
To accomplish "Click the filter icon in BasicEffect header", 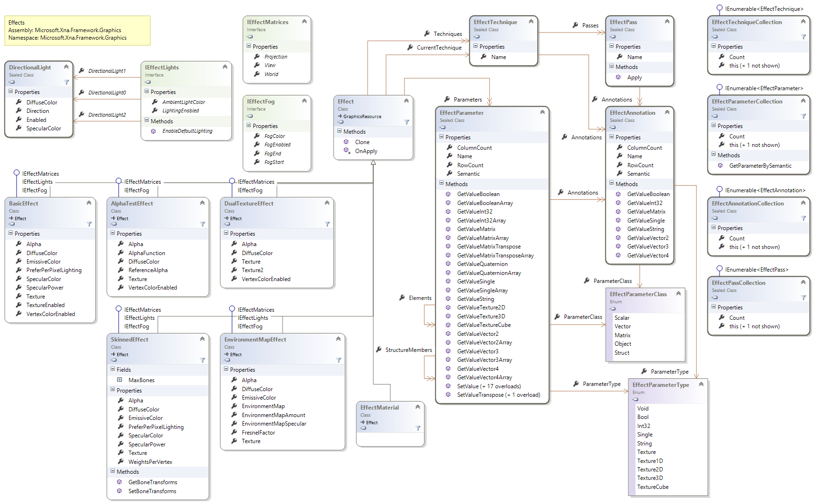I will tap(89, 224).
